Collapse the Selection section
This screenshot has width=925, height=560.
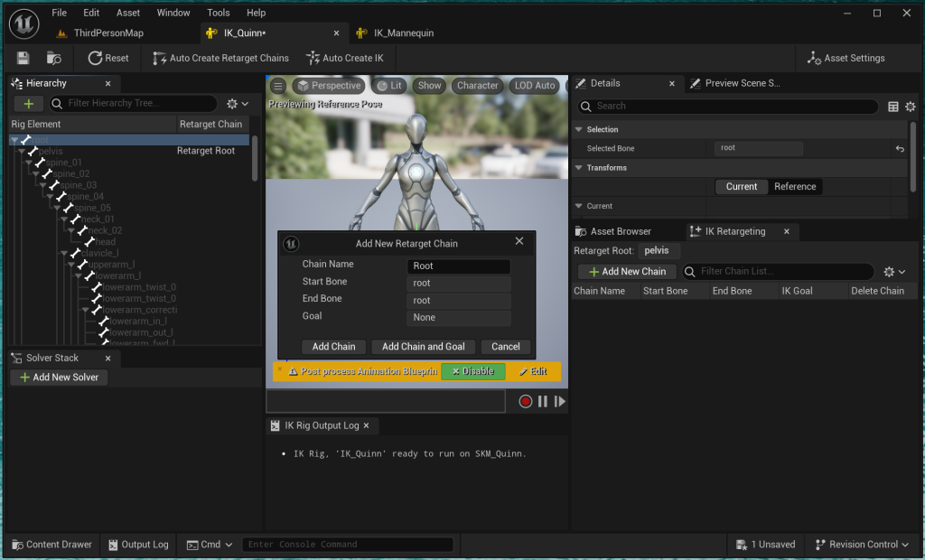coord(579,129)
